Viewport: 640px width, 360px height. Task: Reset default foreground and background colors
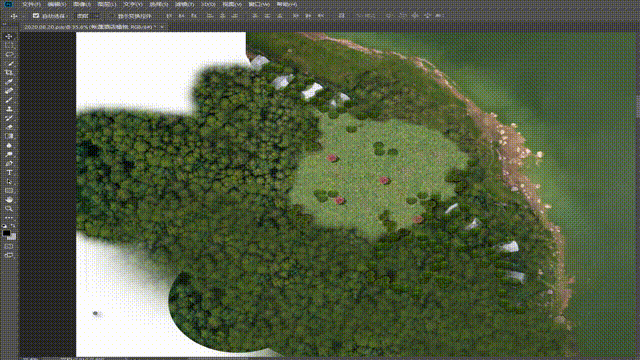point(4,226)
